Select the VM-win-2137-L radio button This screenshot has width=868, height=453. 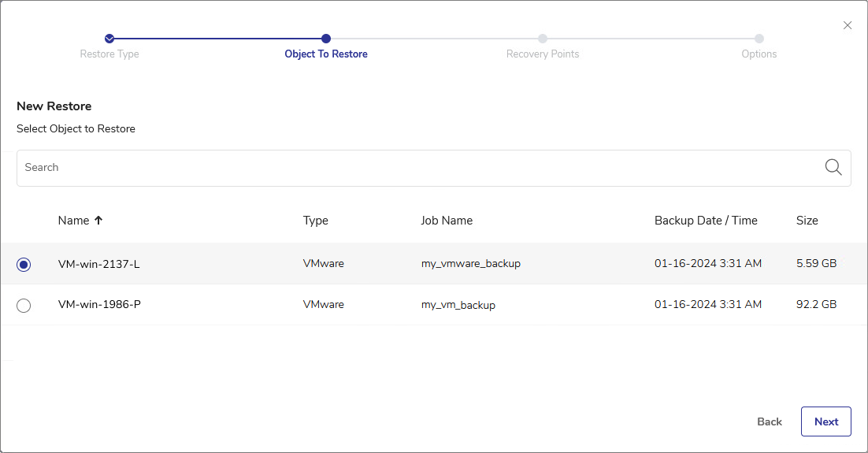pos(24,265)
